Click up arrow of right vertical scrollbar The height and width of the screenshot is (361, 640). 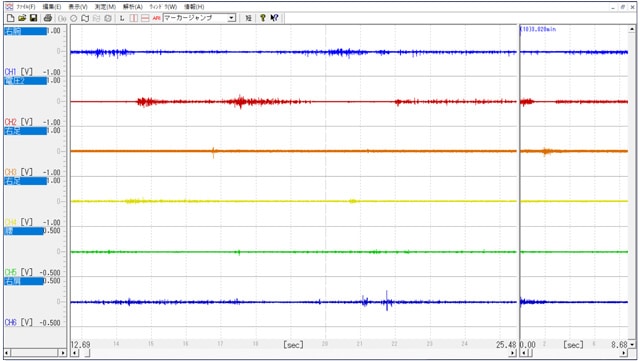pos(632,29)
